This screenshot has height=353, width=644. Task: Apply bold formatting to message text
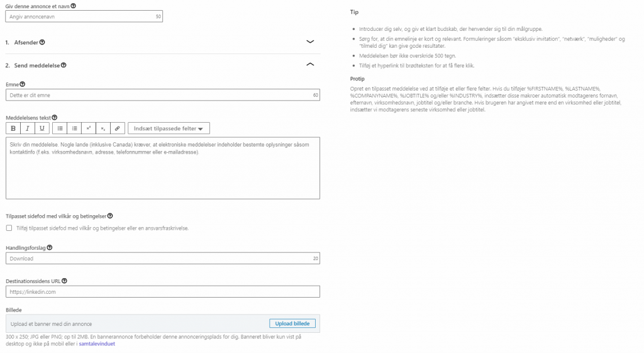pyautogui.click(x=13, y=128)
